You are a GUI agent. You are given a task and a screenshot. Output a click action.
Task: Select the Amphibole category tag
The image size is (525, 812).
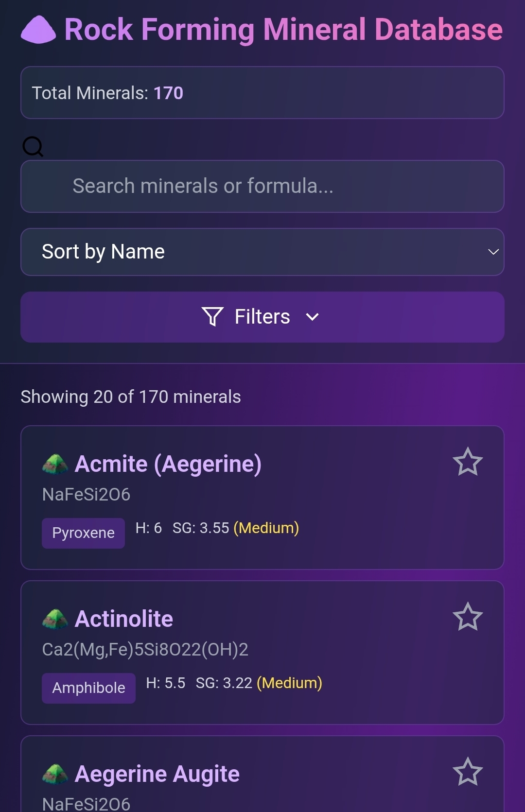(88, 688)
